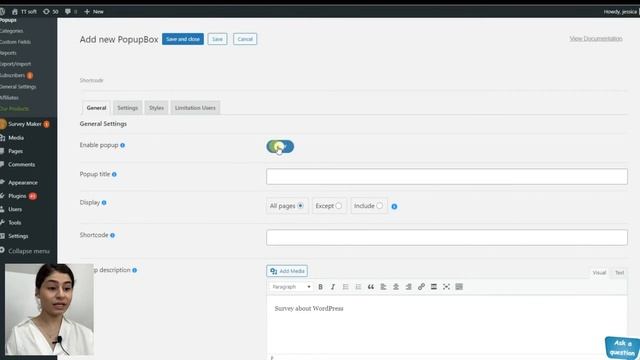Open Categories submenu item

(x=11, y=31)
